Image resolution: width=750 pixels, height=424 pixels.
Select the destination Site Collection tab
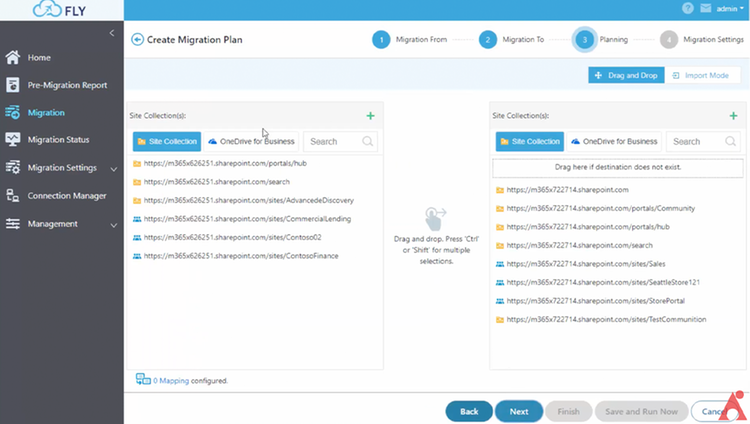530,142
